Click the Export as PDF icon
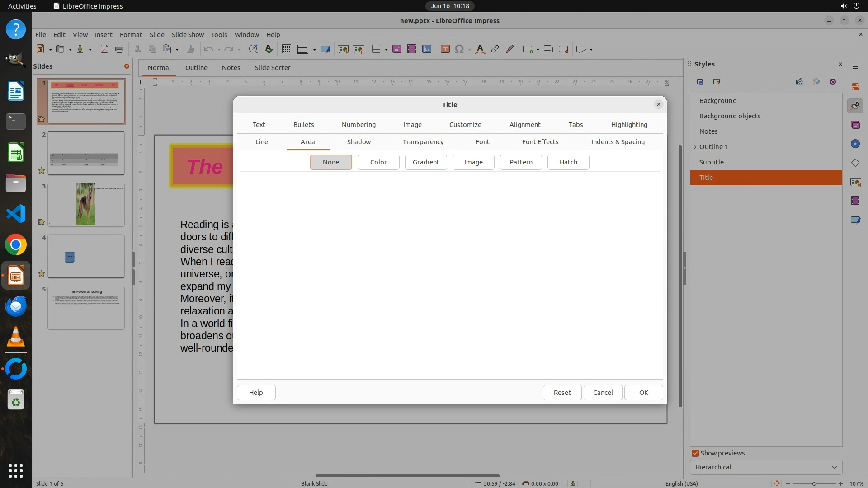The image size is (868, 488). [104, 49]
